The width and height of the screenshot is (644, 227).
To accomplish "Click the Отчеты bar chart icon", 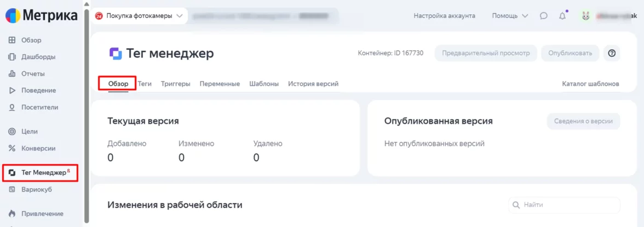I will (12, 74).
